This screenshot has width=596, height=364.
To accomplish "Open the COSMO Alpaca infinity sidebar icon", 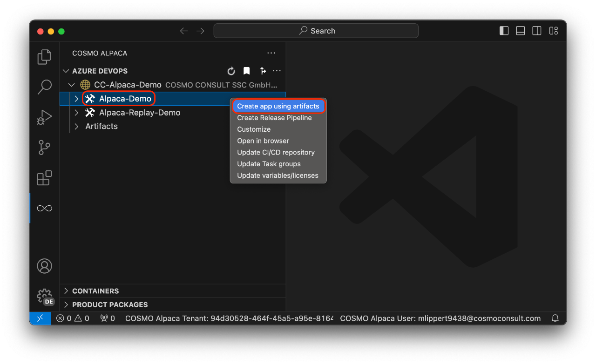I will tap(44, 208).
